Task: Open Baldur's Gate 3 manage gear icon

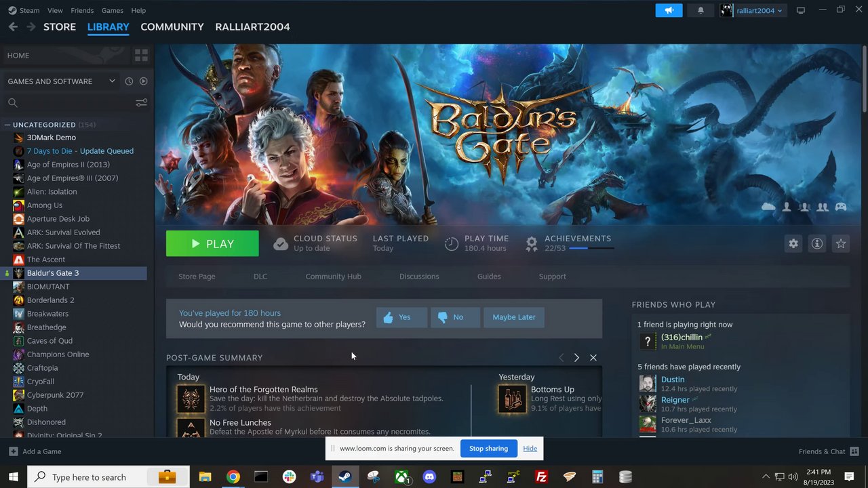Action: point(793,243)
